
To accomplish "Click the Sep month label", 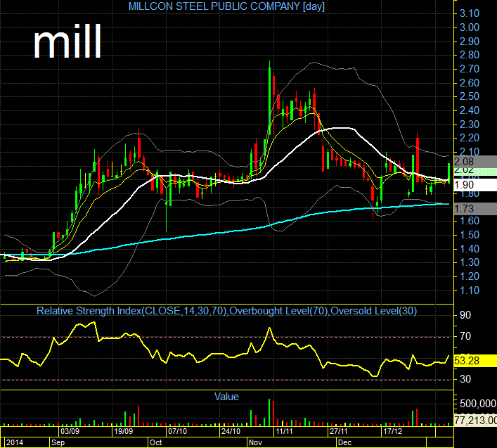I will pyautogui.click(x=58, y=442).
